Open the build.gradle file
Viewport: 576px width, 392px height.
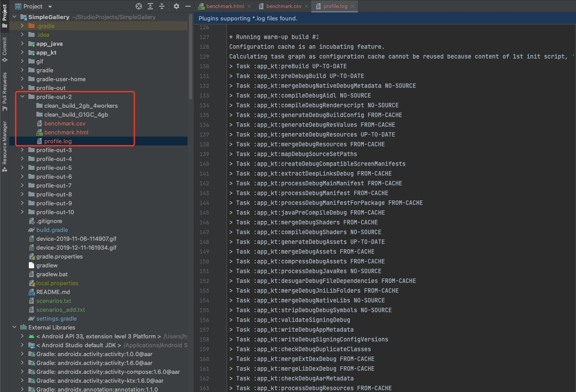(x=52, y=230)
